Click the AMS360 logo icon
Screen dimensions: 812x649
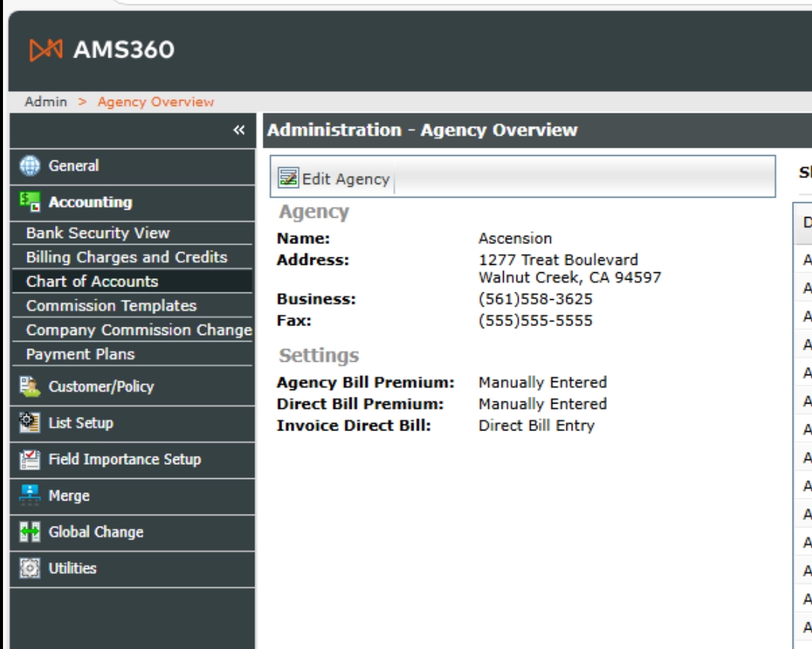(x=46, y=50)
